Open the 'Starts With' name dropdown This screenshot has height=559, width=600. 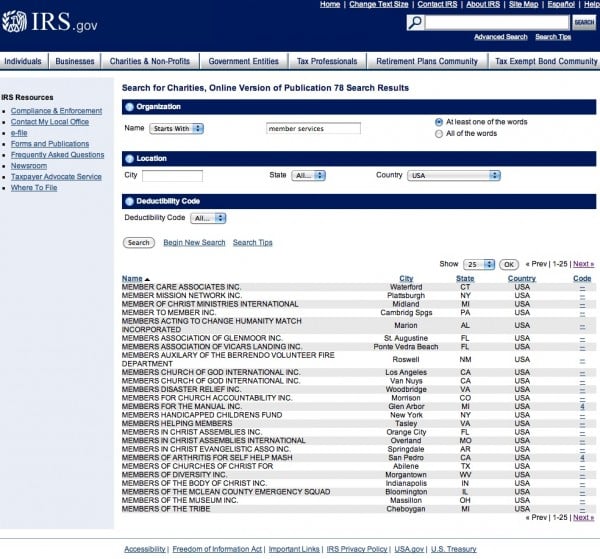(x=177, y=128)
